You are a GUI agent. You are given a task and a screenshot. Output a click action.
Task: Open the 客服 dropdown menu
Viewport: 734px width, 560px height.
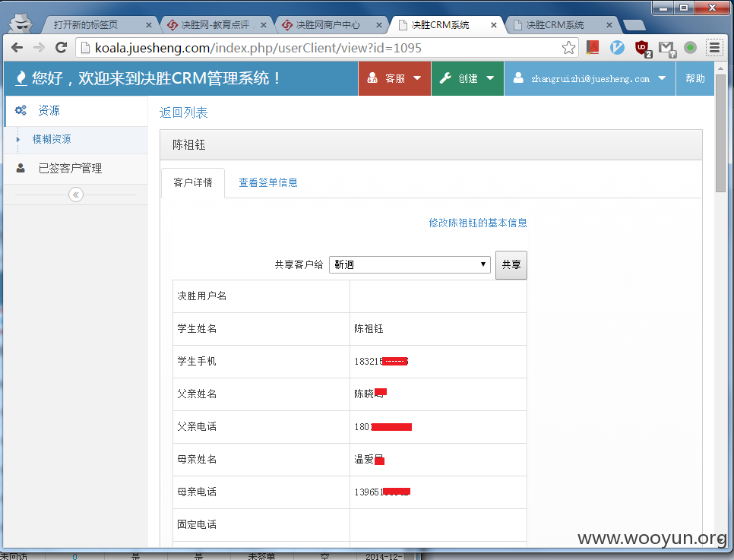[394, 79]
